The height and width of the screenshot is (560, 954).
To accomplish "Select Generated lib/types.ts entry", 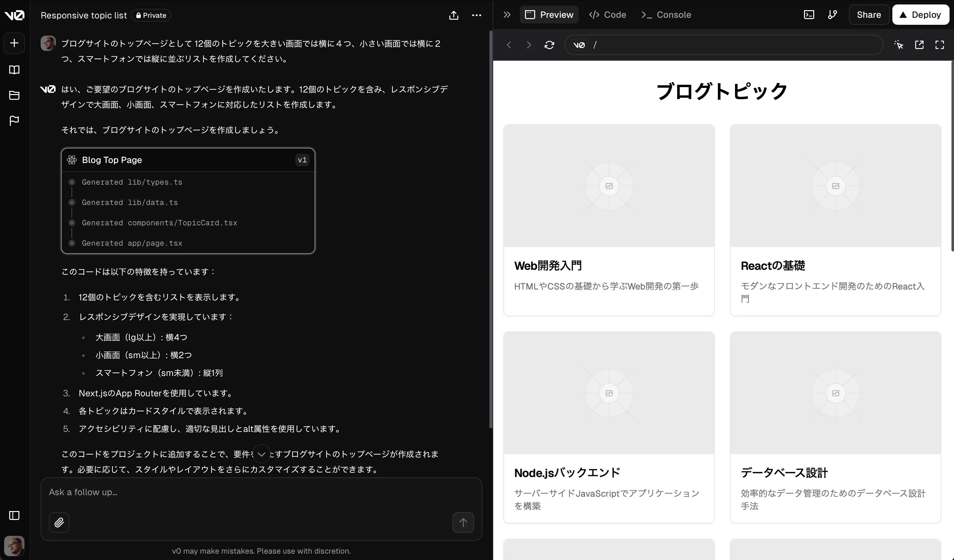I will [x=132, y=182].
